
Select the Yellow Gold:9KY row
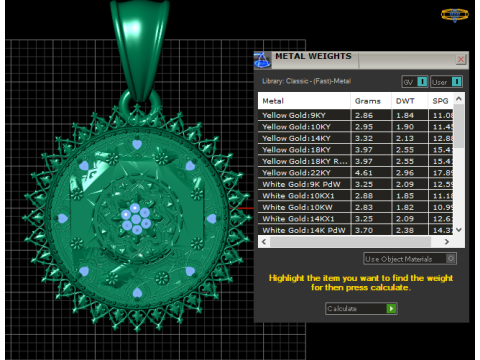tap(355, 115)
